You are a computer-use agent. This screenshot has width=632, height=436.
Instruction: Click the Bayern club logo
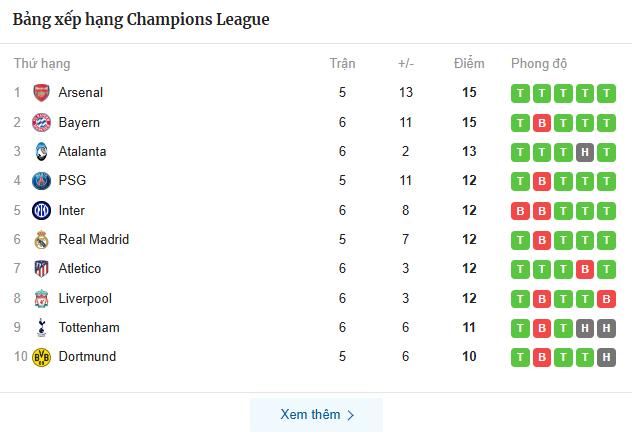coord(41,122)
